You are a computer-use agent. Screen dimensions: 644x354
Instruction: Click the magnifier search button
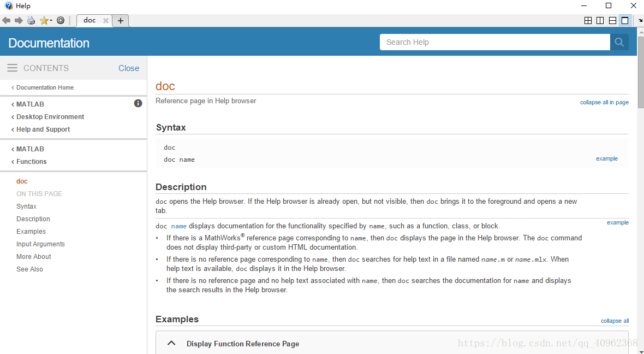click(x=619, y=42)
